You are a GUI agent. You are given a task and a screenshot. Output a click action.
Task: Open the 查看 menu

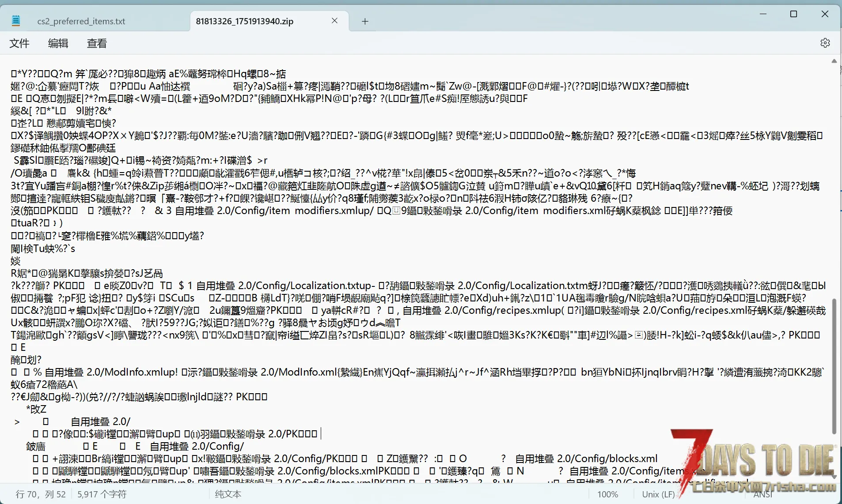(x=97, y=43)
